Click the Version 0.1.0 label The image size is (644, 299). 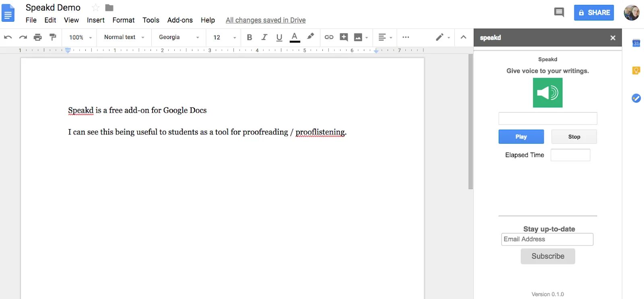[548, 294]
